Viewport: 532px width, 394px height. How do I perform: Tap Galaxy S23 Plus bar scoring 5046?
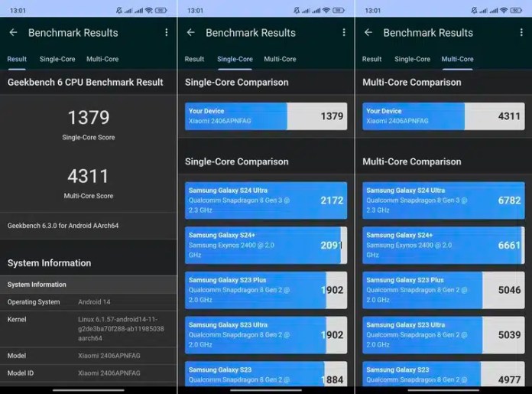pyautogui.click(x=443, y=290)
